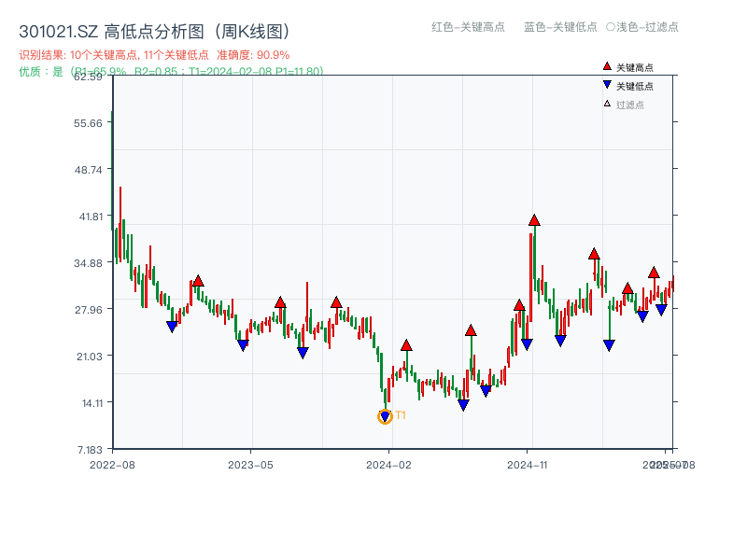Screen dimensions: 747x560
Task: Click the legend label 关键高点
Action: (635, 67)
